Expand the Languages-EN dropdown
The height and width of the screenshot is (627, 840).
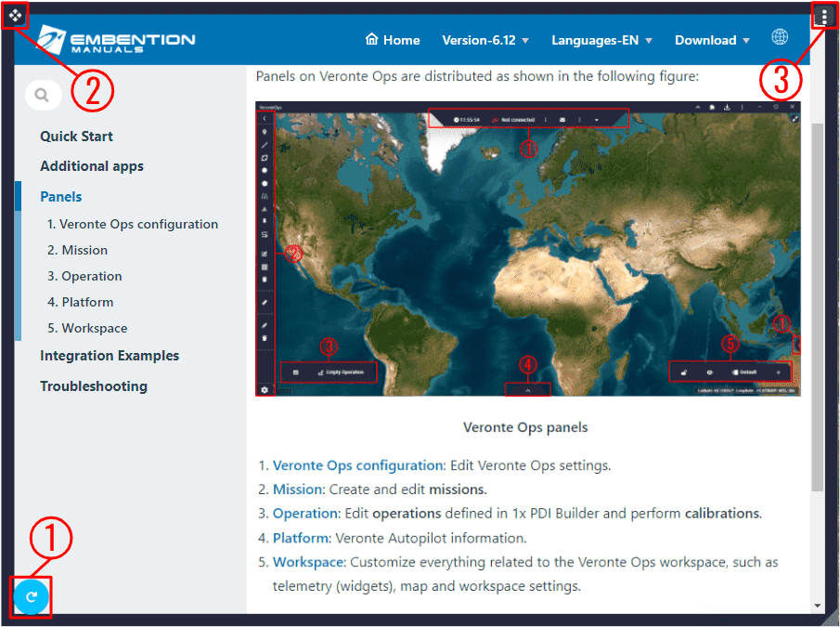click(601, 40)
